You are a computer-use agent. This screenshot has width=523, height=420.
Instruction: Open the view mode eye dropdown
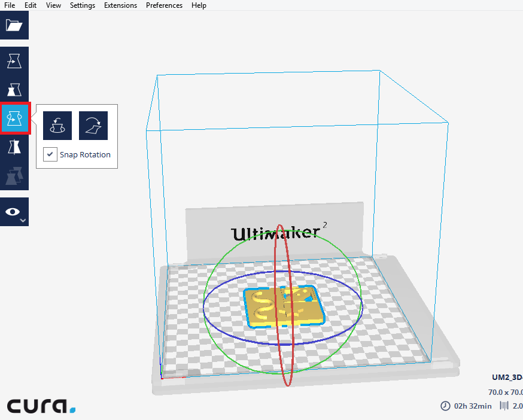click(x=14, y=212)
